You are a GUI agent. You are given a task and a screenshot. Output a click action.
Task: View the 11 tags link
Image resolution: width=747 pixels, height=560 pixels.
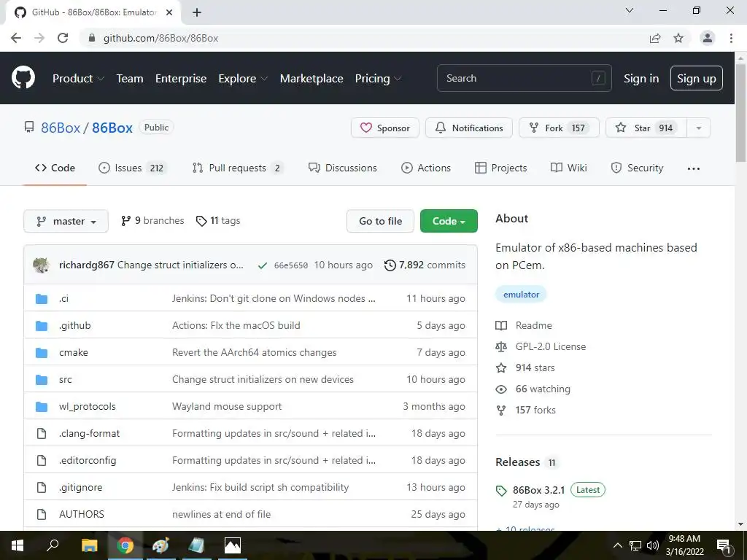pyautogui.click(x=218, y=221)
